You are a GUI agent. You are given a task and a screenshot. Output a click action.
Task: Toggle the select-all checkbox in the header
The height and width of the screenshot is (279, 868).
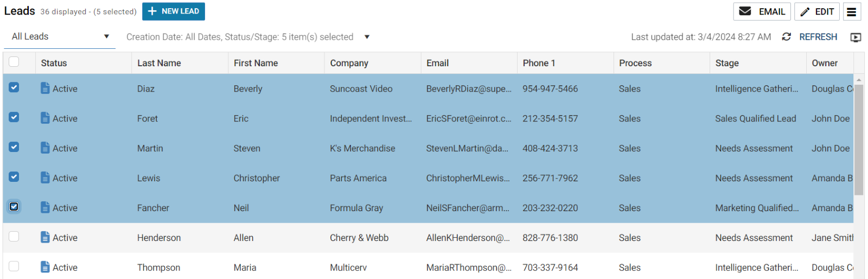click(x=14, y=62)
